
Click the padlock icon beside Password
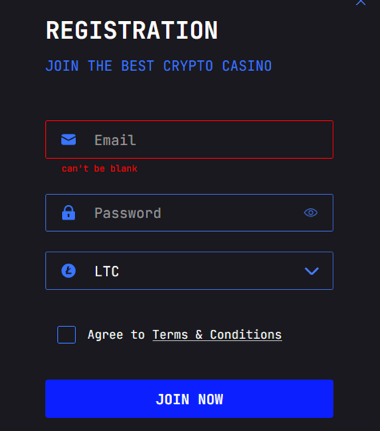point(69,213)
